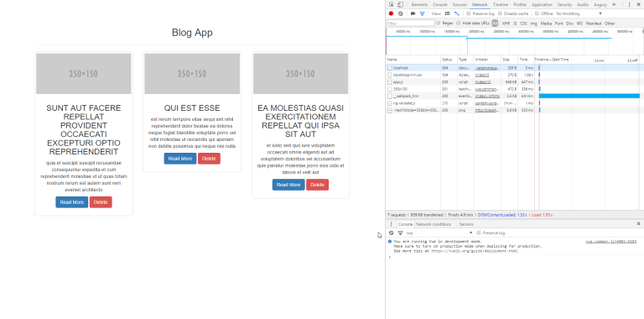
Task: Toggle the device toolbar icon
Action: [x=400, y=4]
